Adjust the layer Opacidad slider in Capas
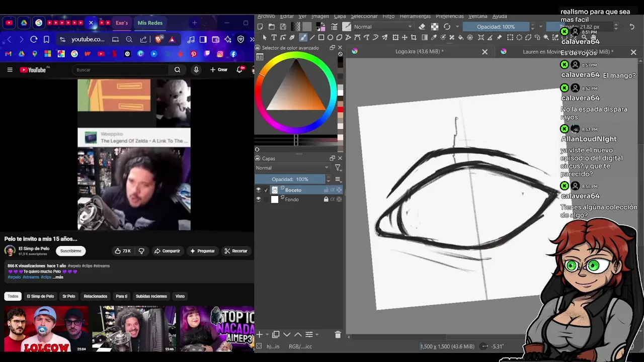Screen dimensions: 644x362 pos(290,179)
